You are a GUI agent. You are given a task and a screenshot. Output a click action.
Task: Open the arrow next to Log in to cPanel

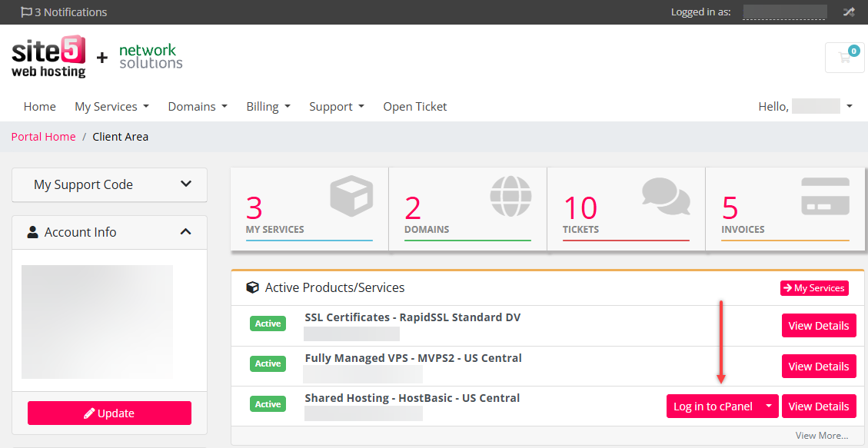click(768, 406)
